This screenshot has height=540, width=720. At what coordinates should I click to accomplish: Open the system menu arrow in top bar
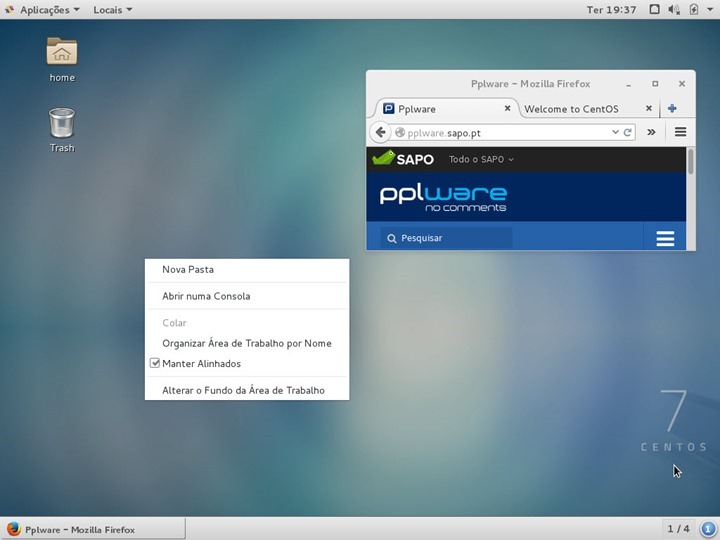point(710,10)
